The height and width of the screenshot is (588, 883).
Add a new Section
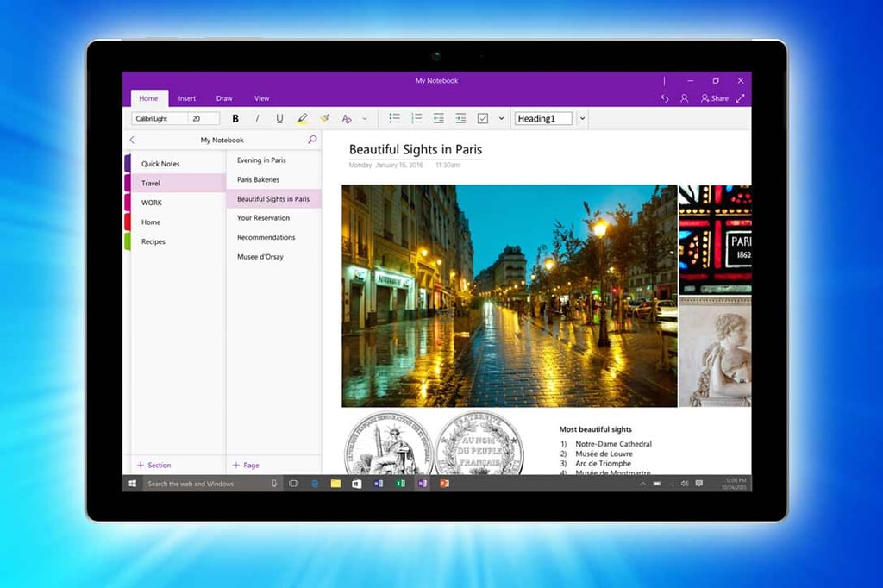(x=153, y=465)
